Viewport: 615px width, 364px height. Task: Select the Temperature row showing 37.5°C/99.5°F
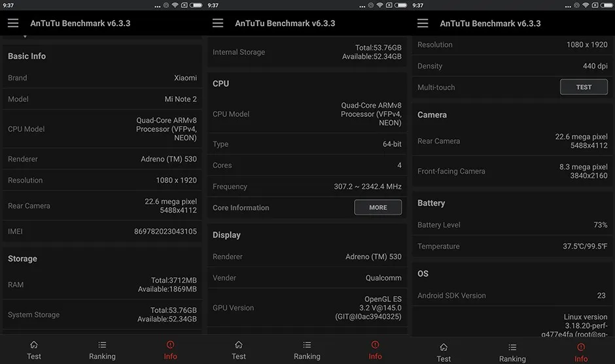[x=512, y=246]
